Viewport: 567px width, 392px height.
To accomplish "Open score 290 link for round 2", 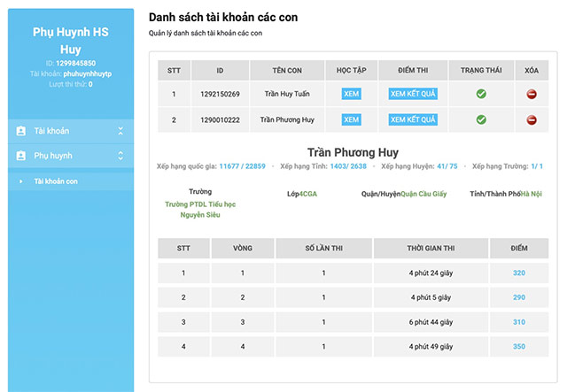I will (x=518, y=297).
